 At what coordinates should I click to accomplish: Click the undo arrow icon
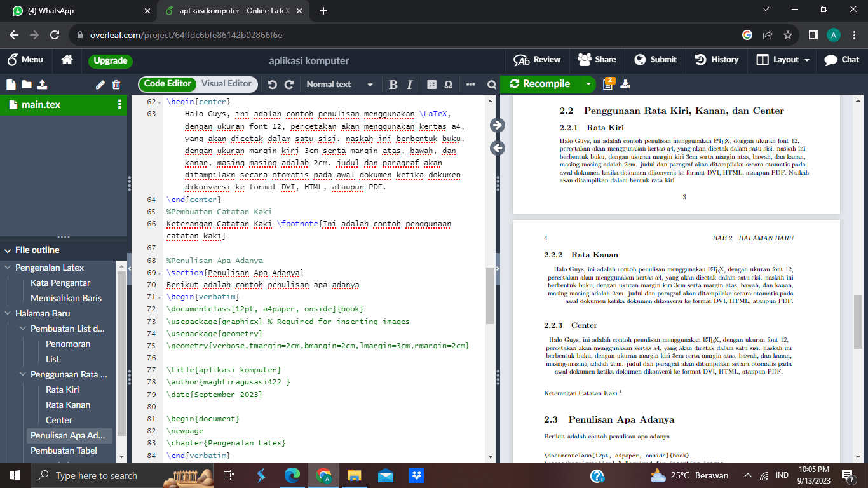pyautogui.click(x=273, y=85)
